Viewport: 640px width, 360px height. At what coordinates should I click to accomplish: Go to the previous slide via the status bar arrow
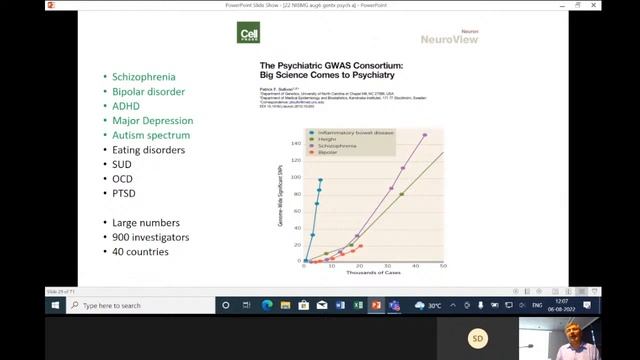pyautogui.click(x=516, y=291)
